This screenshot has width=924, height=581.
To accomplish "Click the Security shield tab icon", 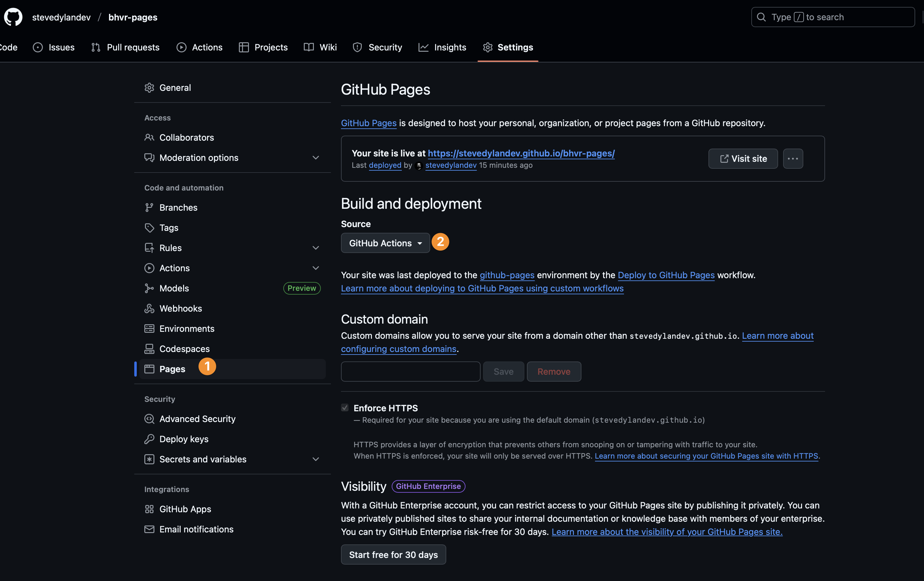I will pyautogui.click(x=357, y=47).
